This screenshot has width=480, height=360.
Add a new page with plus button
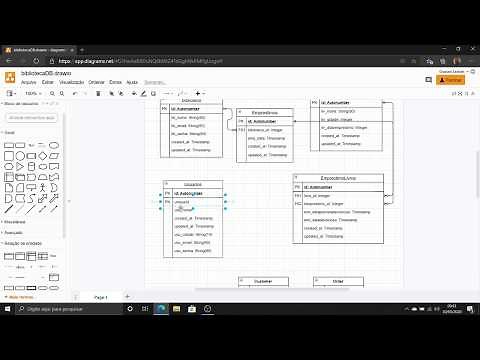tap(127, 297)
